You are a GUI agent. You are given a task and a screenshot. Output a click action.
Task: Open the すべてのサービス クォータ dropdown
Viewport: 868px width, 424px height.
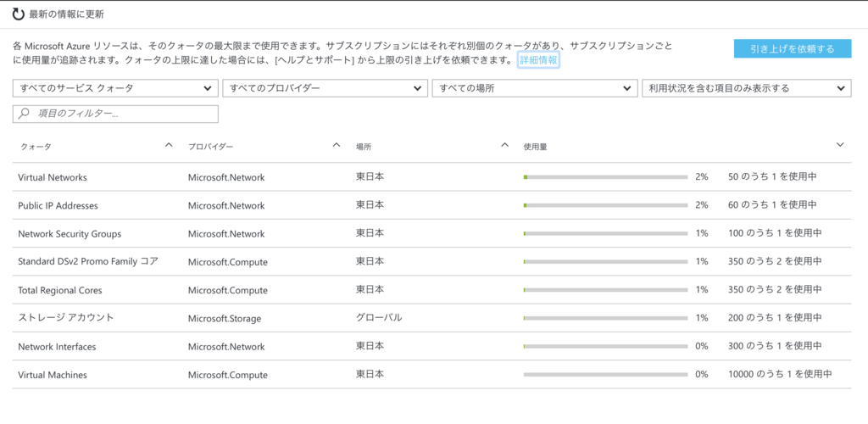coord(115,88)
